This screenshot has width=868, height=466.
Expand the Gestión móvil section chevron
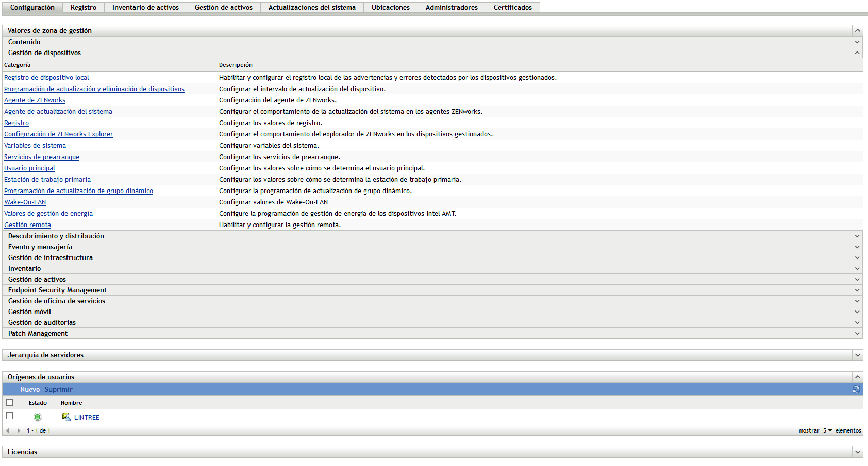[x=857, y=312]
